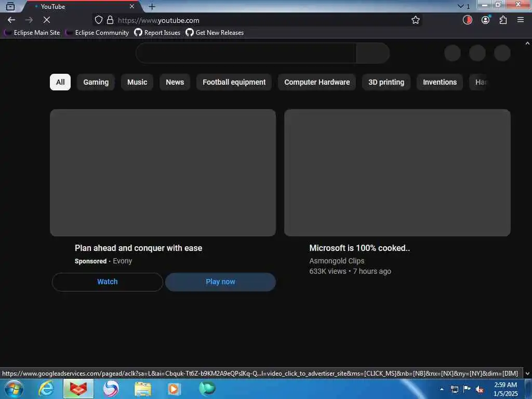Open the extensions puzzle piece icon
This screenshot has height=399, width=532.
point(503,20)
